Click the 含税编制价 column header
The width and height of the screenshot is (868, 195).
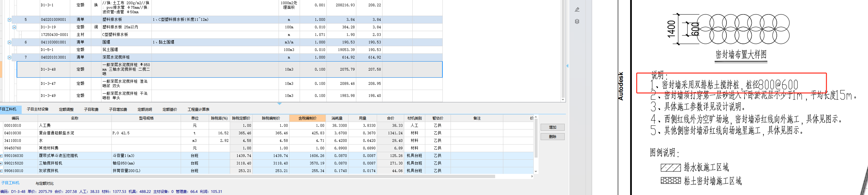click(x=307, y=118)
